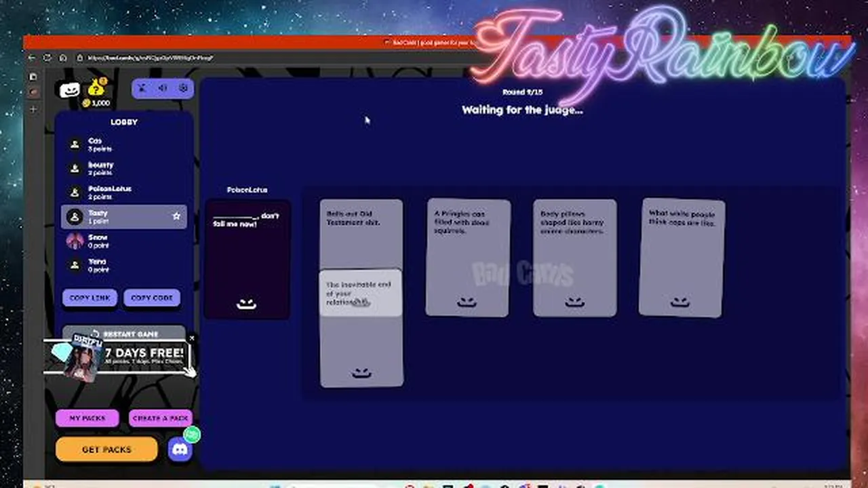This screenshot has width=868, height=488.
Task: Click the Create a Pack button
Action: pos(161,418)
